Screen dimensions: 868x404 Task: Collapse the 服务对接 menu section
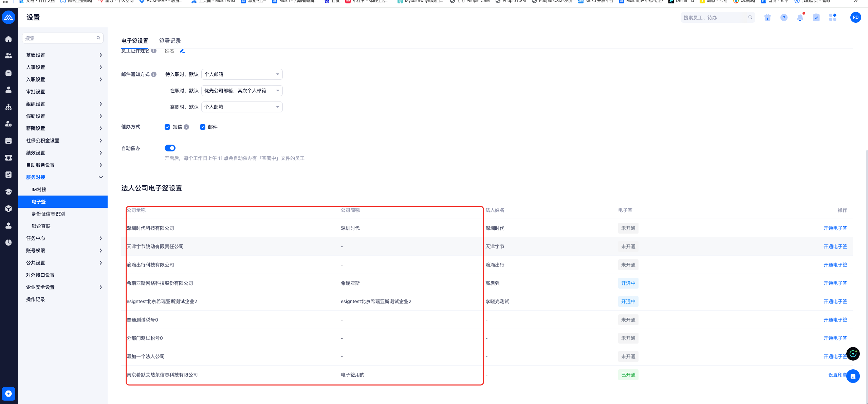[100, 177]
